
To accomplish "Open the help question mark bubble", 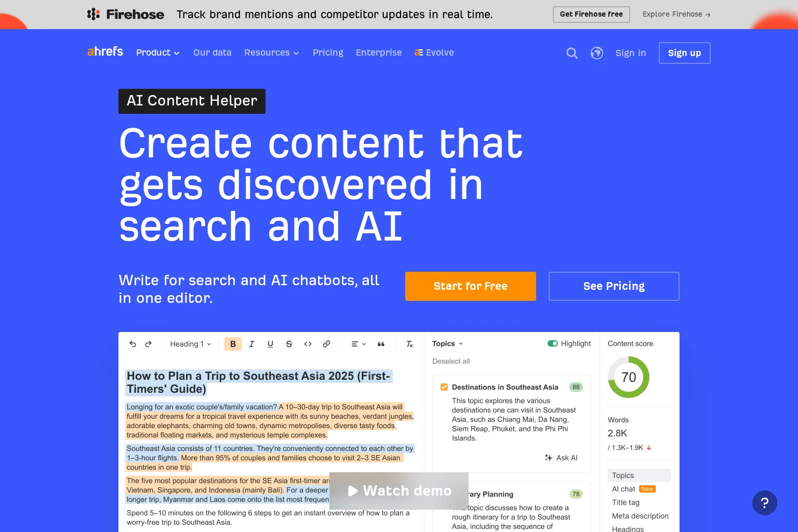I will (x=765, y=503).
